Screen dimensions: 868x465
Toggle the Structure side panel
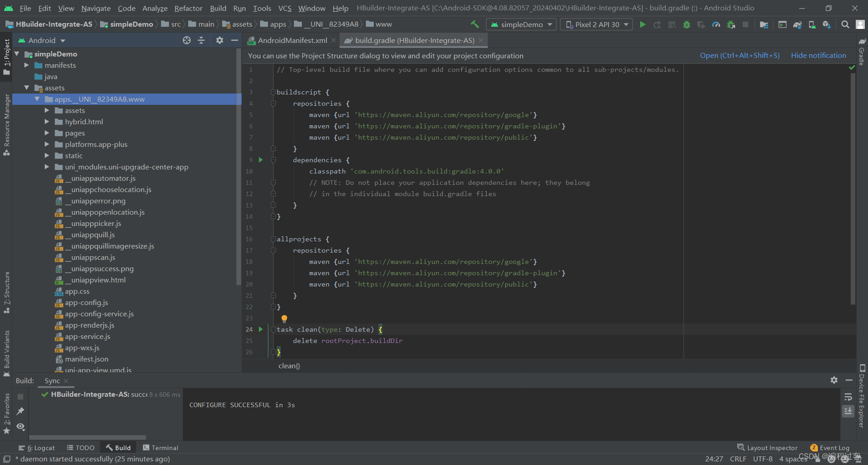tap(7, 292)
